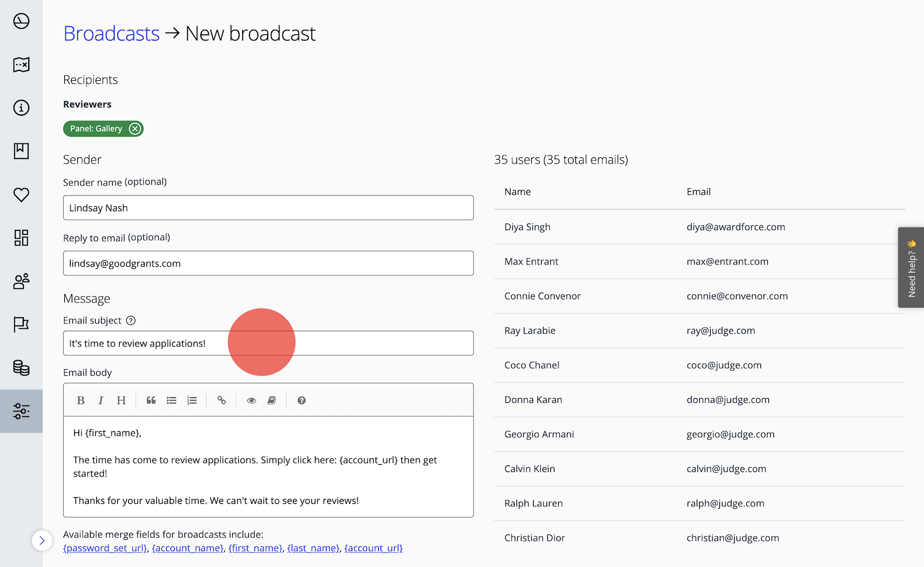This screenshot has width=924, height=567.
Task: Expand the sidebar with the chevron button
Action: (x=42, y=541)
